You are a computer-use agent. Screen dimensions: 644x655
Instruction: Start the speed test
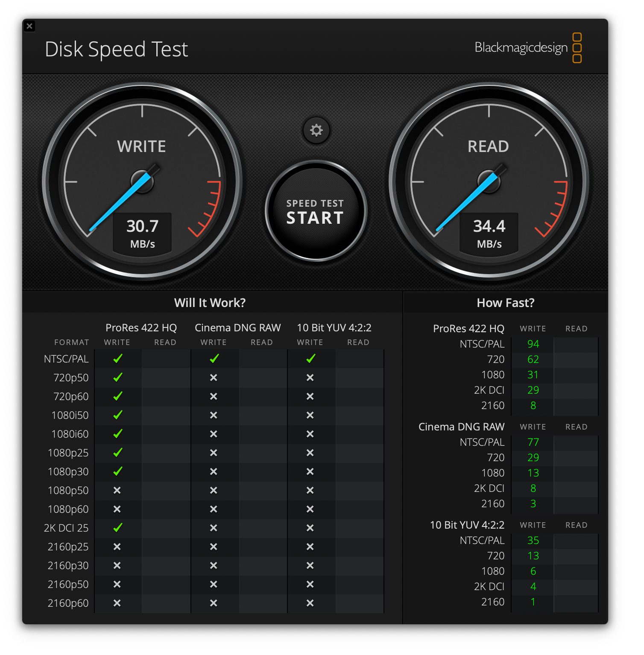coord(316,211)
